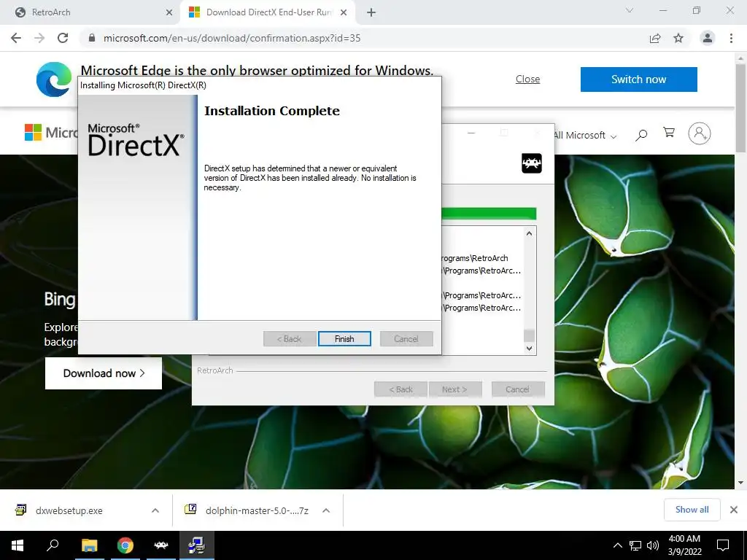The width and height of the screenshot is (747, 560).
Task: Expand options chevron for dolphin-master download
Action: click(x=326, y=510)
